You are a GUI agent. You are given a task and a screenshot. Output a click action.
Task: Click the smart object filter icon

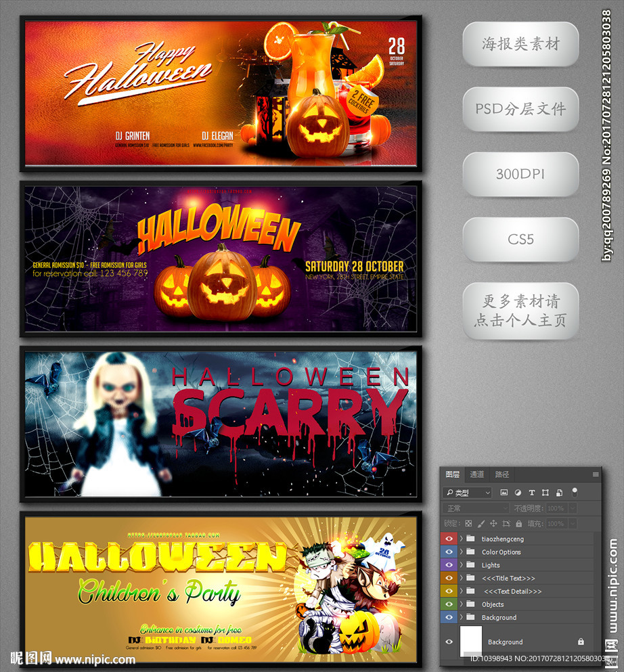coord(559,493)
